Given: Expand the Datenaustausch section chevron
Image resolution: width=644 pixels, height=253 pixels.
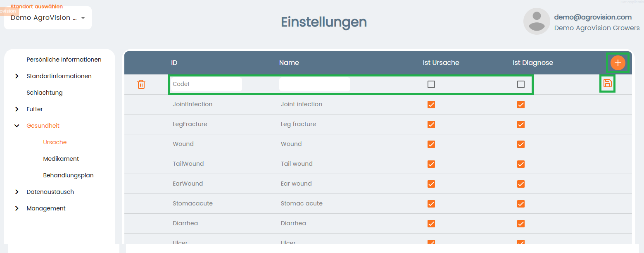Looking at the screenshot, I should pos(17,192).
